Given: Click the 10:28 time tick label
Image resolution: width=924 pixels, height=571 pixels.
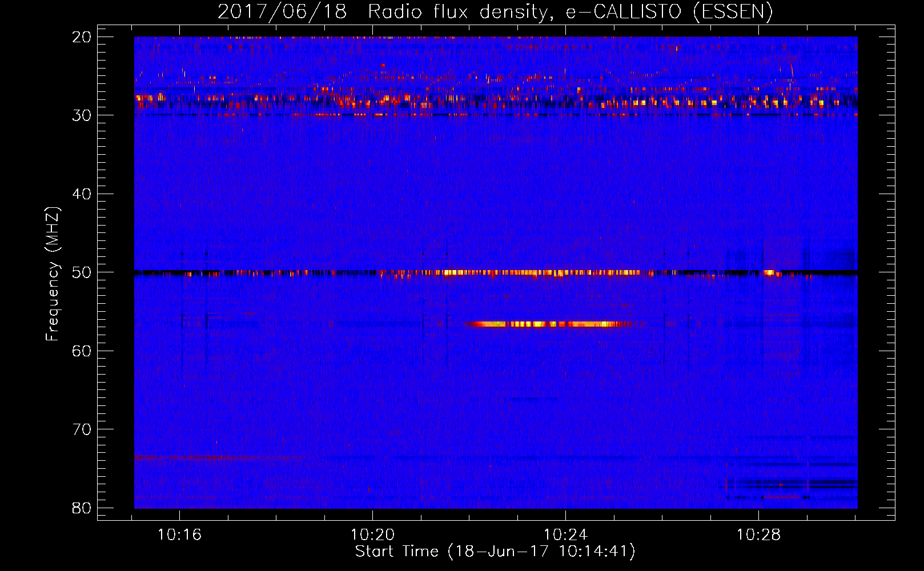Looking at the screenshot, I should (758, 535).
